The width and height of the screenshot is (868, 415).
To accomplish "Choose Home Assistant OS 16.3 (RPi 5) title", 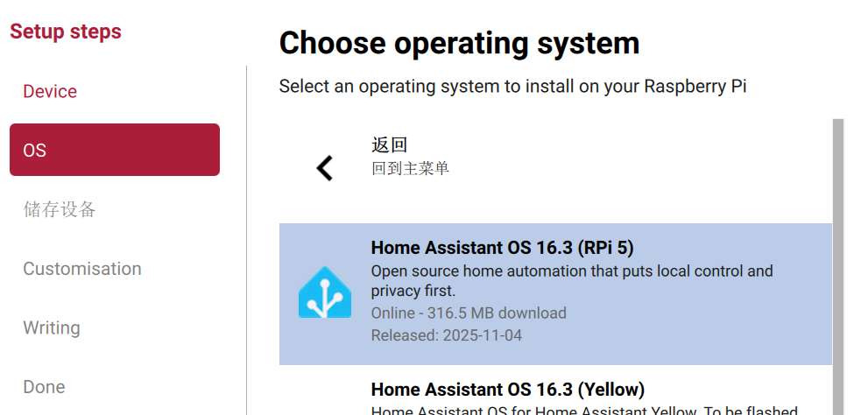I will tap(502, 248).
